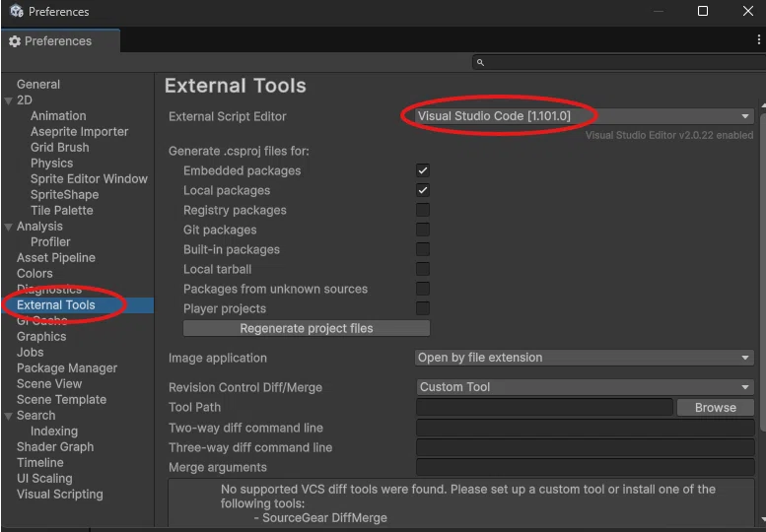Select Tile Palette settings

pyautogui.click(x=61, y=211)
